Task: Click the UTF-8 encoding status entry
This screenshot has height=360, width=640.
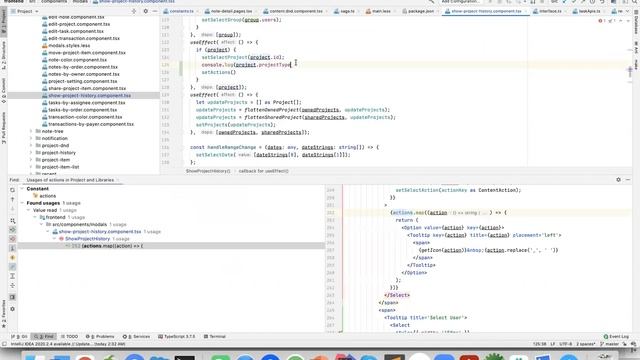Action: (x=565, y=344)
